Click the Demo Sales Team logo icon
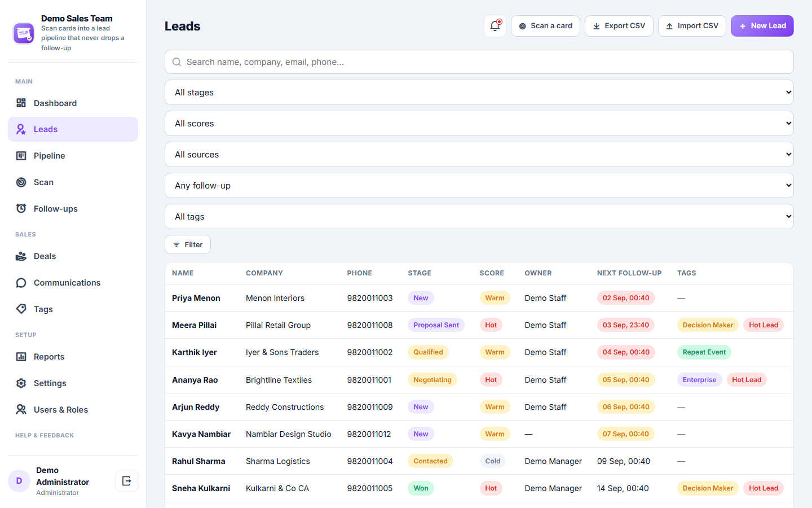The image size is (812, 508). pos(24,33)
